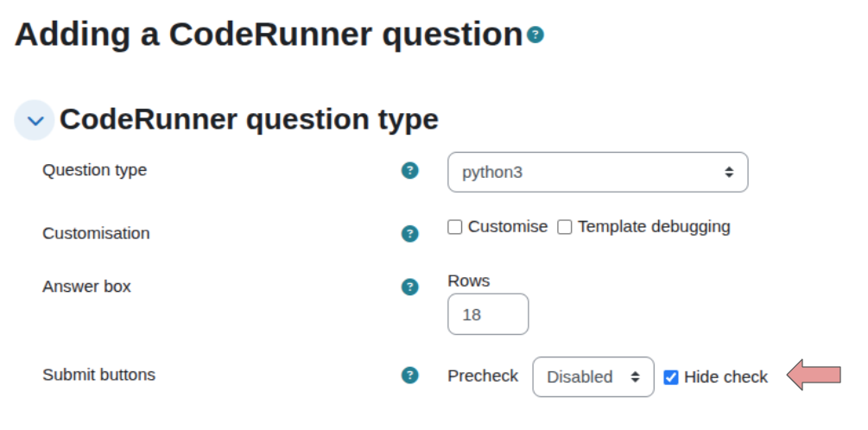Tick the Template debugging checkbox

pos(565,227)
